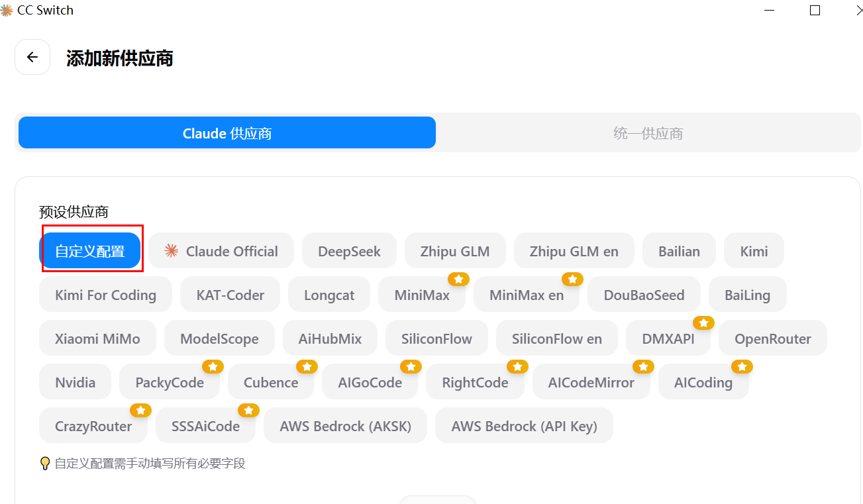This screenshot has width=863, height=504.
Task: Select the SiliconFlow preset without the en suffix
Action: (x=436, y=338)
